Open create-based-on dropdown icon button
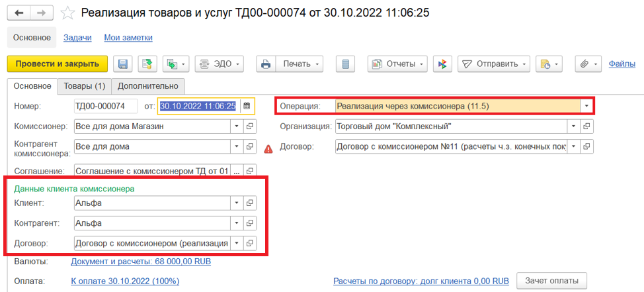This screenshot has height=292, width=644. coord(176,64)
